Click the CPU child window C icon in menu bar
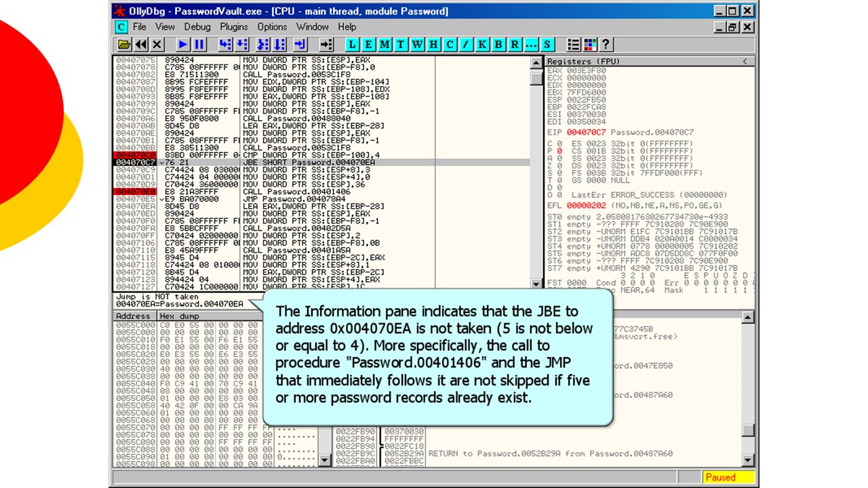 coord(121,27)
